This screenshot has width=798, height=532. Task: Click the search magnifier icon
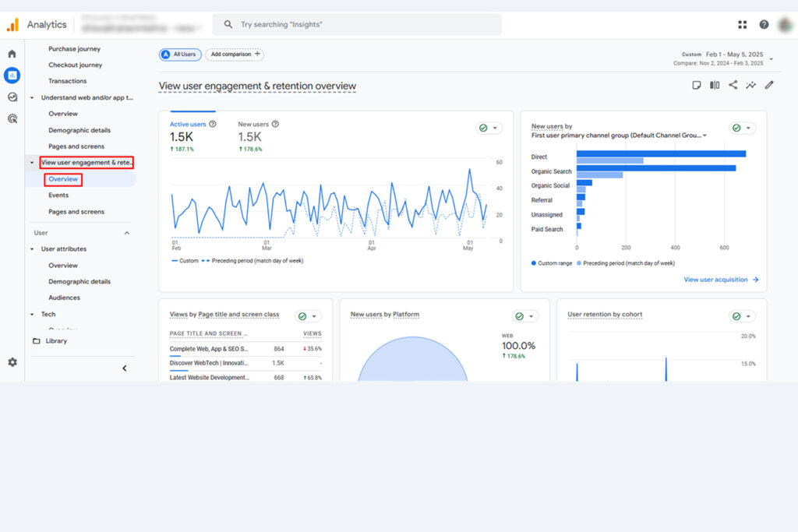point(228,24)
